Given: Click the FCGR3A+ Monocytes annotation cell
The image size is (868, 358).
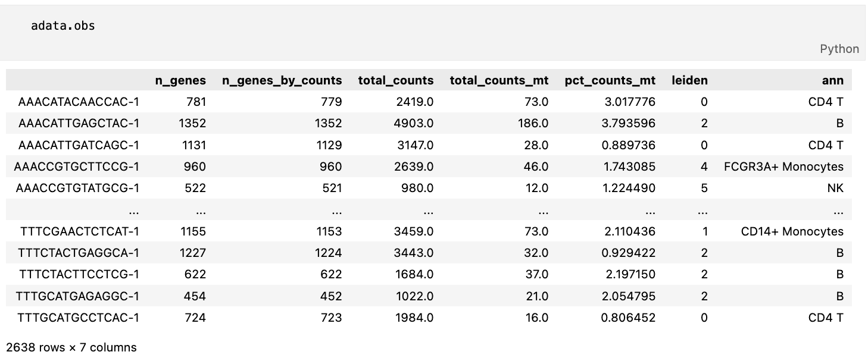Looking at the screenshot, I should (783, 167).
